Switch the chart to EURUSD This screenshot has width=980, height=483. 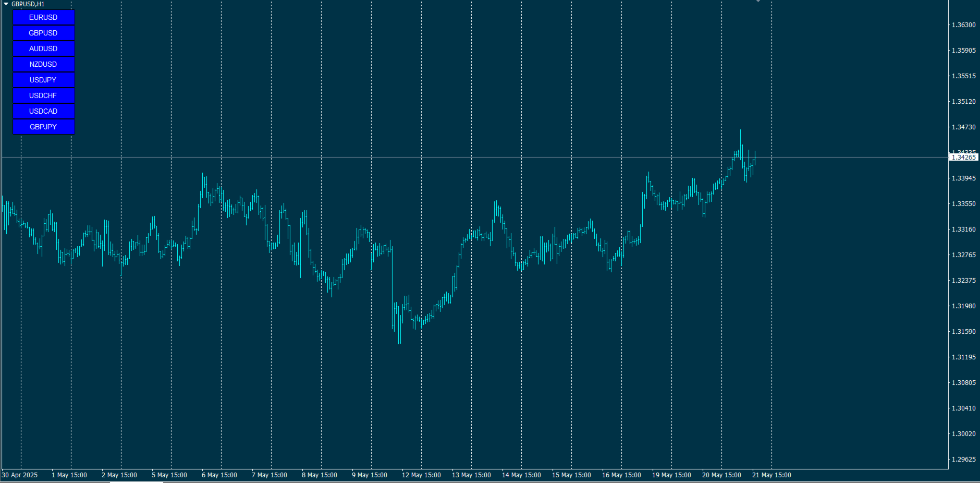[x=43, y=17]
